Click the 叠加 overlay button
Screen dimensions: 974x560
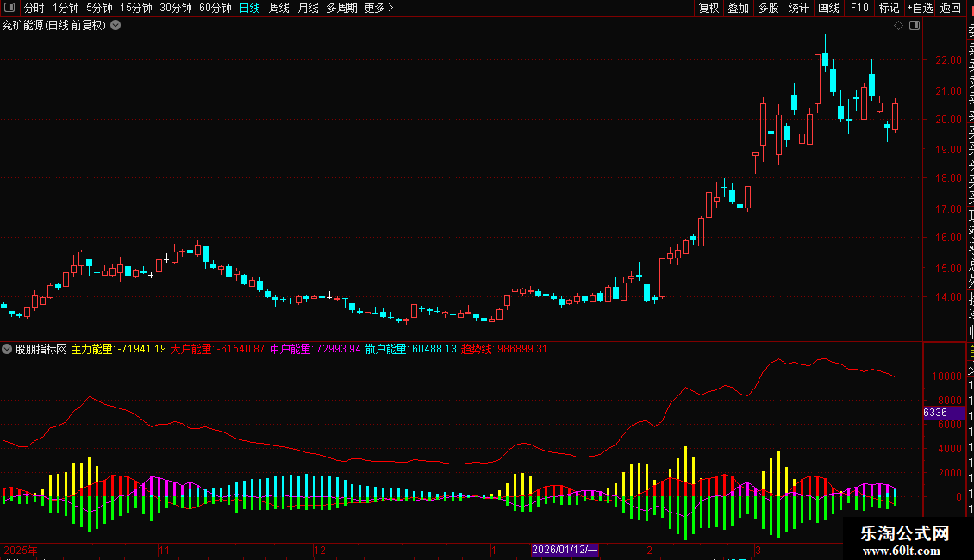[x=739, y=8]
